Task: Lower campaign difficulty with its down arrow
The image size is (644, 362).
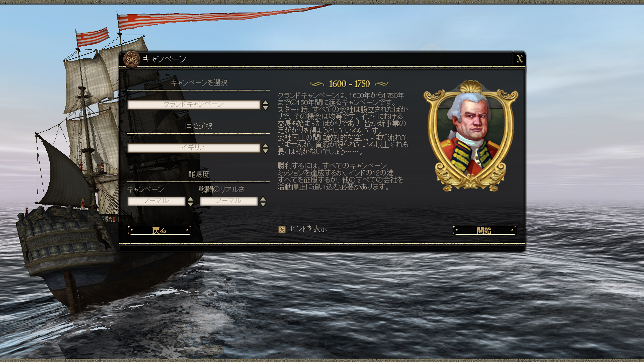Action: point(191,204)
